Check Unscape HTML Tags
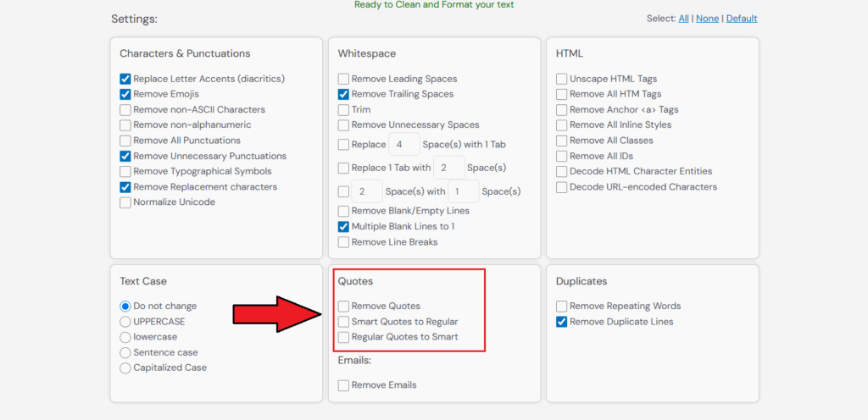The width and height of the screenshot is (868, 420). pyautogui.click(x=561, y=79)
